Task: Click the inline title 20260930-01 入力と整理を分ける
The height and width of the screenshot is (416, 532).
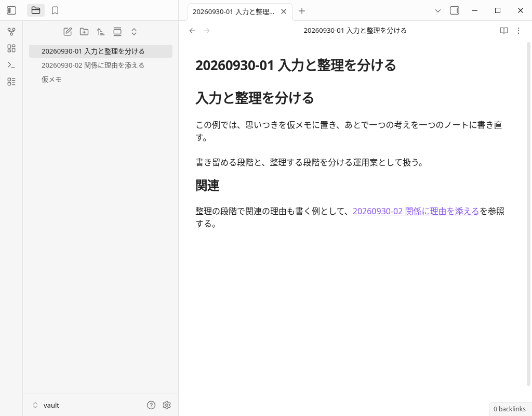Action: click(296, 65)
